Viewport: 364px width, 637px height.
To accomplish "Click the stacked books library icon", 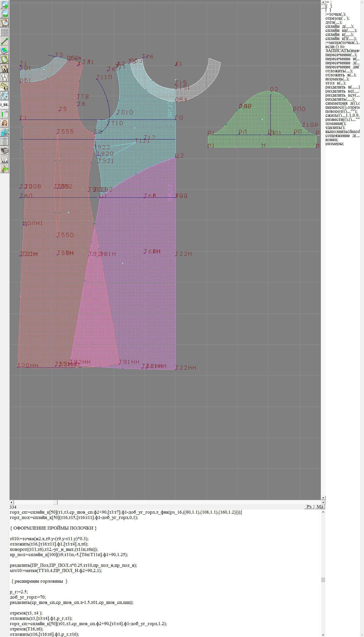I will pos(5,150).
